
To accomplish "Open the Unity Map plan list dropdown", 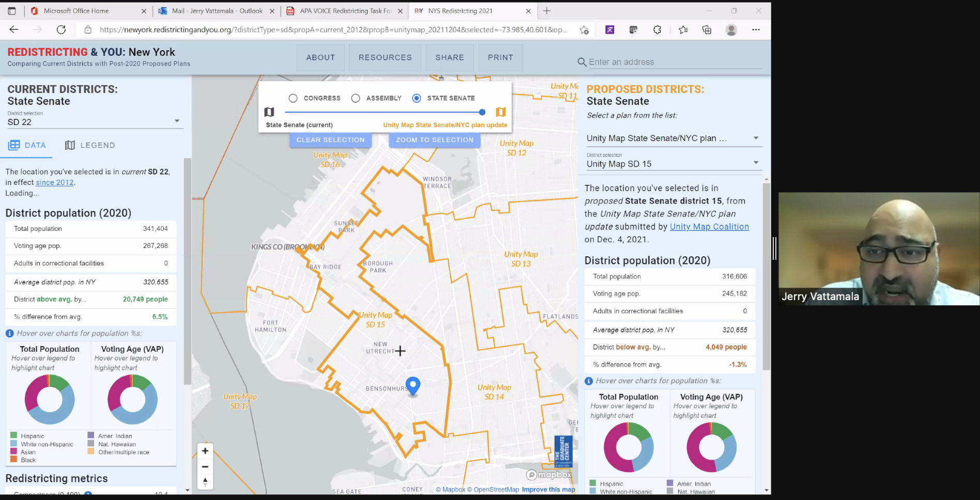I will click(x=673, y=138).
